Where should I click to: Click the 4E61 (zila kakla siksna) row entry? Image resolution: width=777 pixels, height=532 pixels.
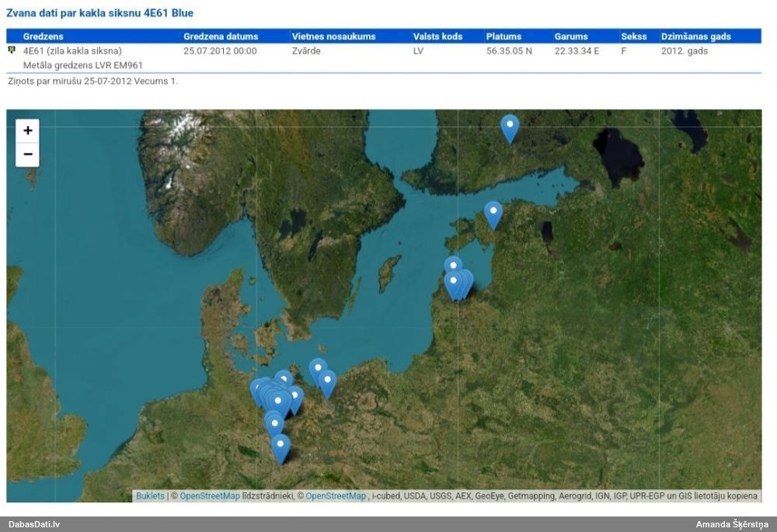[72, 51]
